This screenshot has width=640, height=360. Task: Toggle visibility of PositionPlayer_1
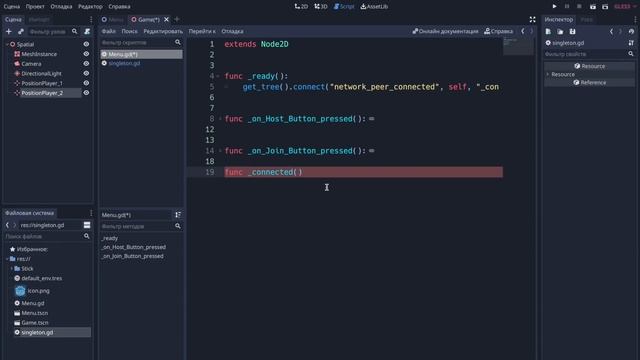tap(86, 83)
